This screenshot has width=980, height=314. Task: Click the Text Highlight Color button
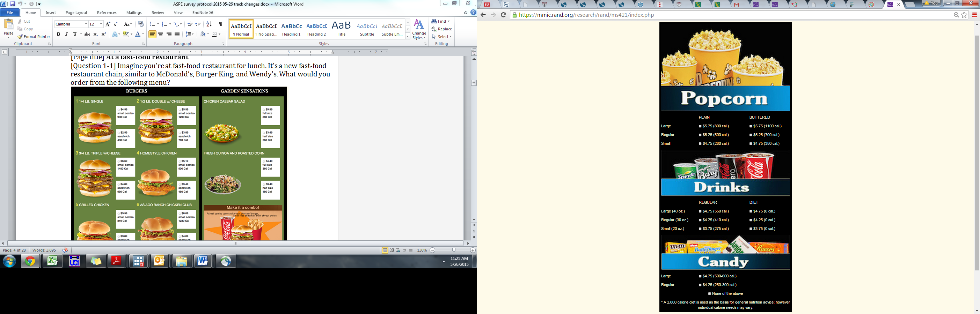click(x=125, y=34)
